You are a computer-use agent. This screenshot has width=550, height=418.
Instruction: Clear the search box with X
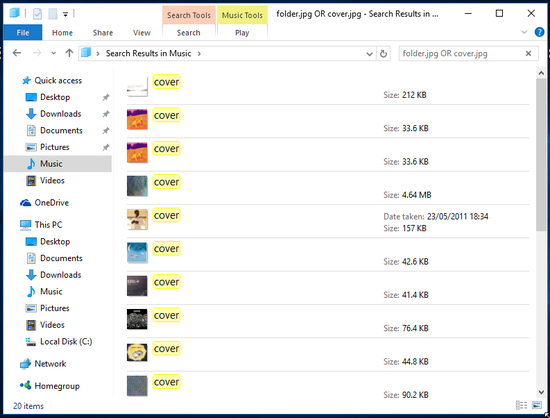click(528, 54)
